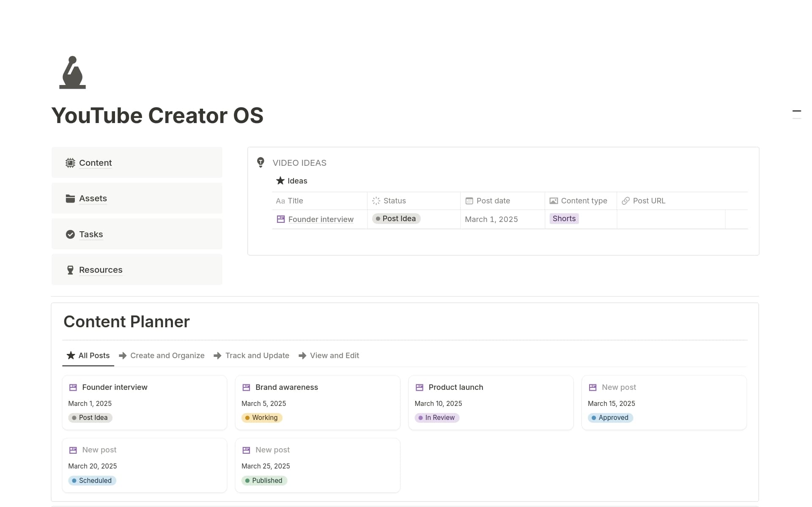Click the folder icon next to Assets
The width and height of the screenshot is (812, 507).
pos(70,198)
